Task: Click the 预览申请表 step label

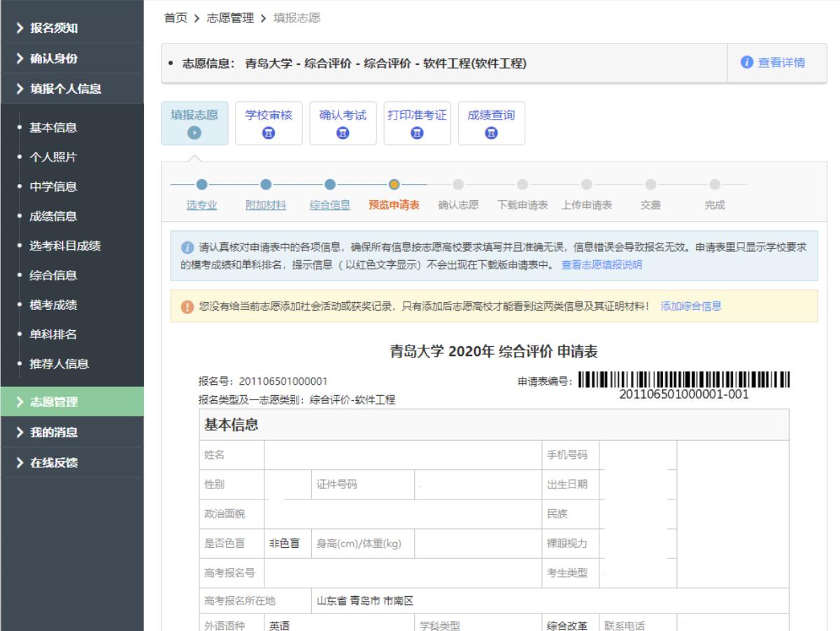Action: coord(394,205)
